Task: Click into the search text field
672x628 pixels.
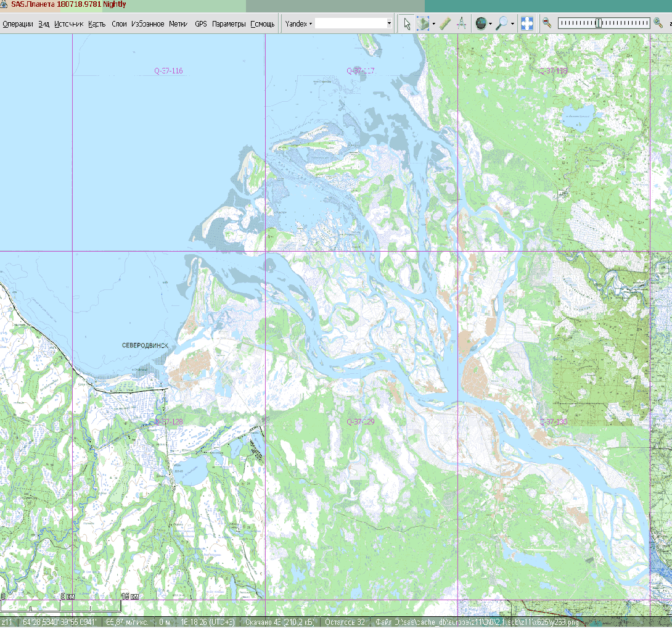Action: pyautogui.click(x=350, y=23)
